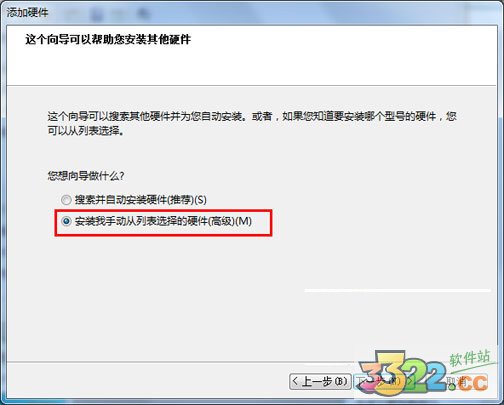Screen dimensions: 504x405
Task: Click the 您想向导做什么? prompt text
Action: click(86, 176)
